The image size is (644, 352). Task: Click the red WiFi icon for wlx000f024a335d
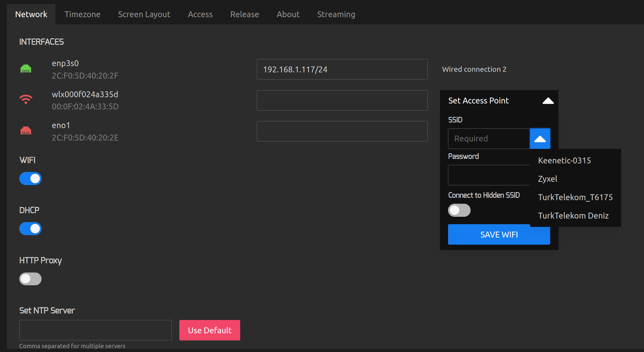[x=26, y=99]
